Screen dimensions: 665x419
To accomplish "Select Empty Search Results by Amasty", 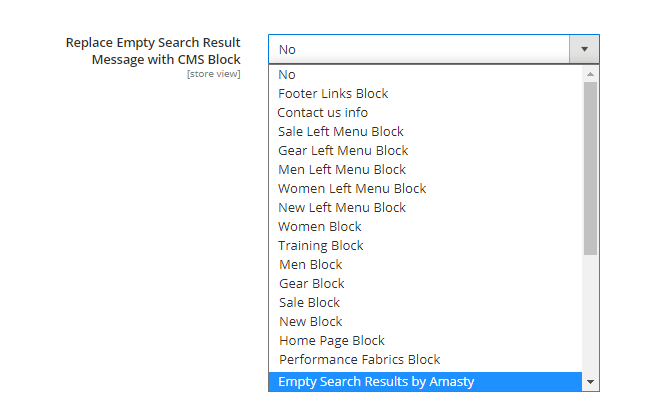I will pos(376,381).
